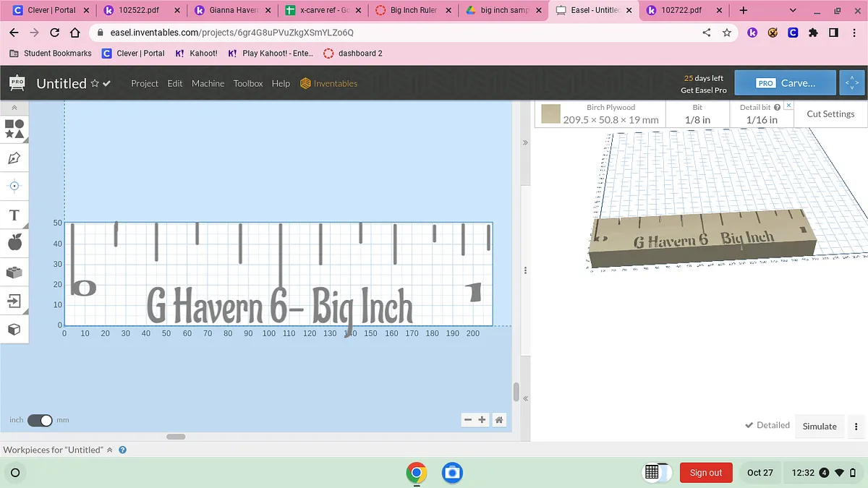This screenshot has height=488, width=868.
Task: Zoom in with the plus button
Action: [x=482, y=420]
